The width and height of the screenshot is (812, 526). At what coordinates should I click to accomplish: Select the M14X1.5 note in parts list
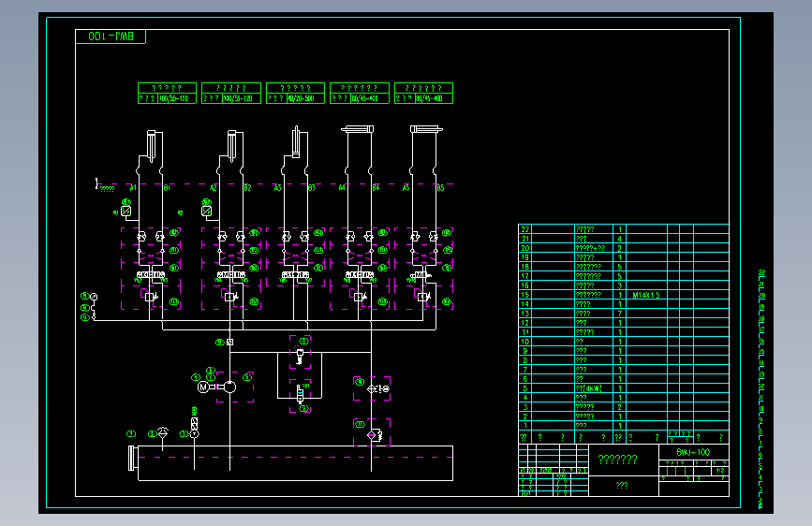646,295
